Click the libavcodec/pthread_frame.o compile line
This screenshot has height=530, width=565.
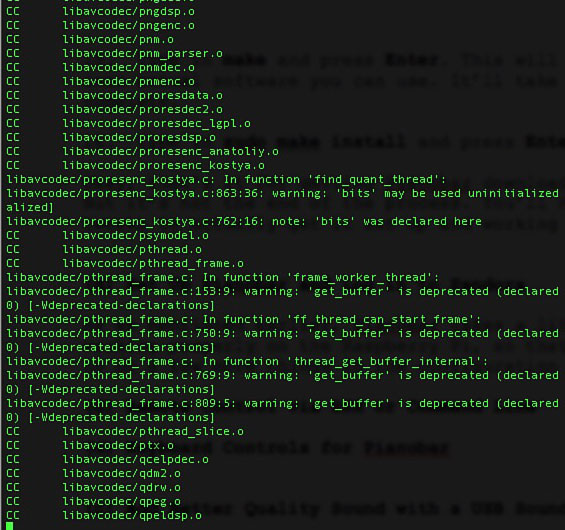click(x=125, y=263)
